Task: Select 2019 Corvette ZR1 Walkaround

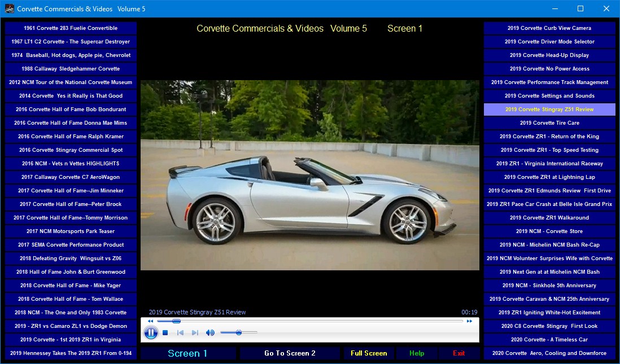Action: point(549,218)
